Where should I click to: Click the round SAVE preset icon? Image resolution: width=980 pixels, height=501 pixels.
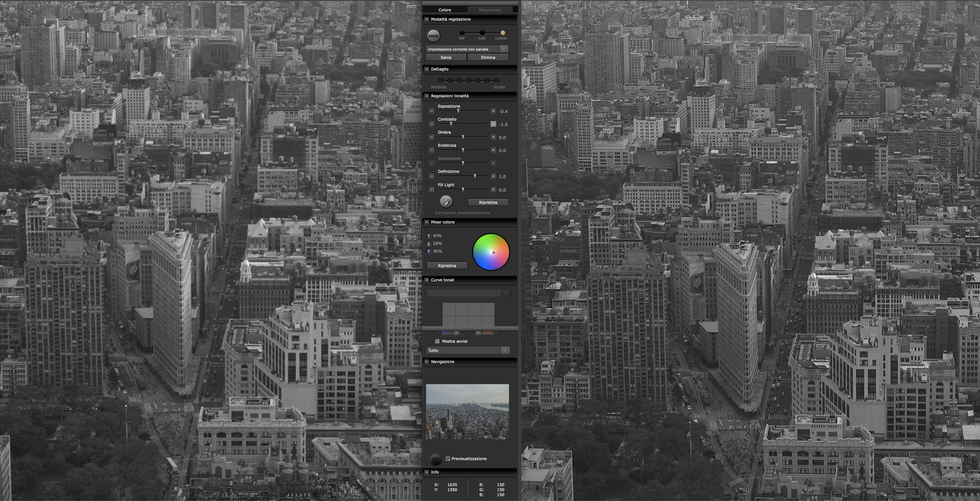click(x=433, y=34)
